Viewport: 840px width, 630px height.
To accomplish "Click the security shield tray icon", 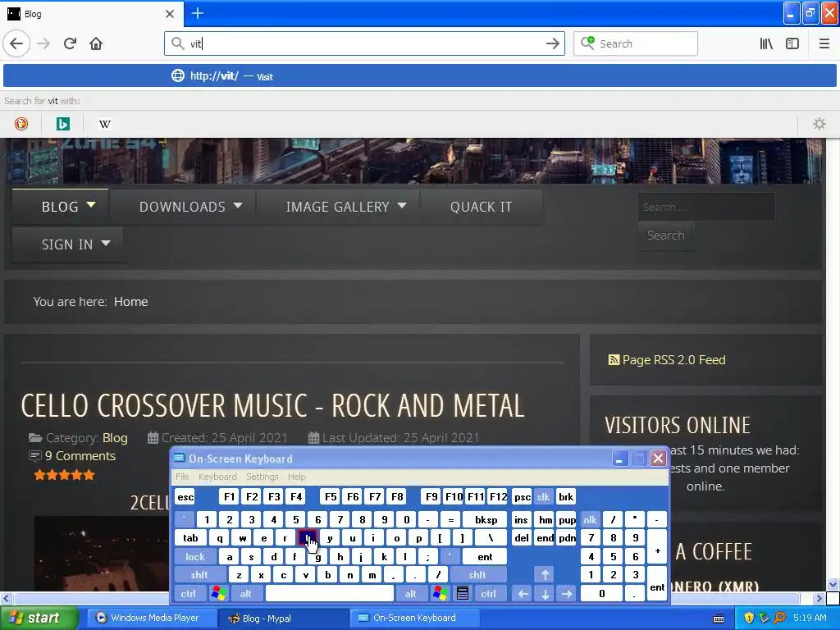I will [749, 618].
